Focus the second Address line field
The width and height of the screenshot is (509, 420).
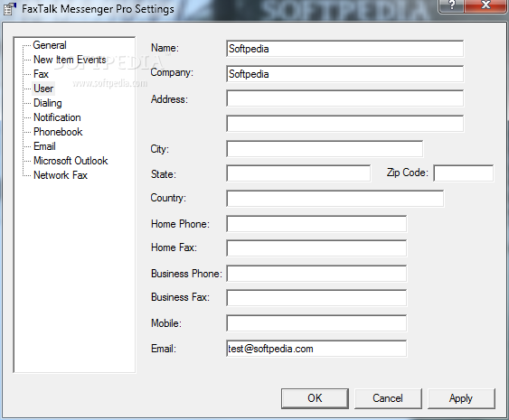click(x=344, y=124)
